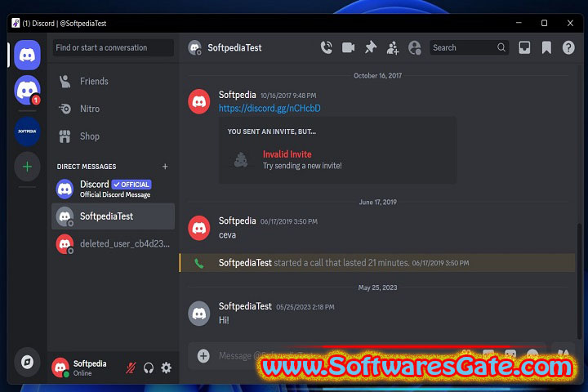Open the Nitro page
Image resolution: width=588 pixels, height=392 pixels.
pyautogui.click(x=113, y=109)
